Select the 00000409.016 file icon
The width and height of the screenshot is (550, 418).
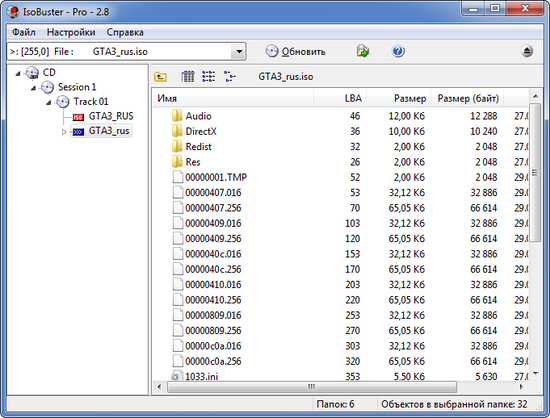pos(178,223)
